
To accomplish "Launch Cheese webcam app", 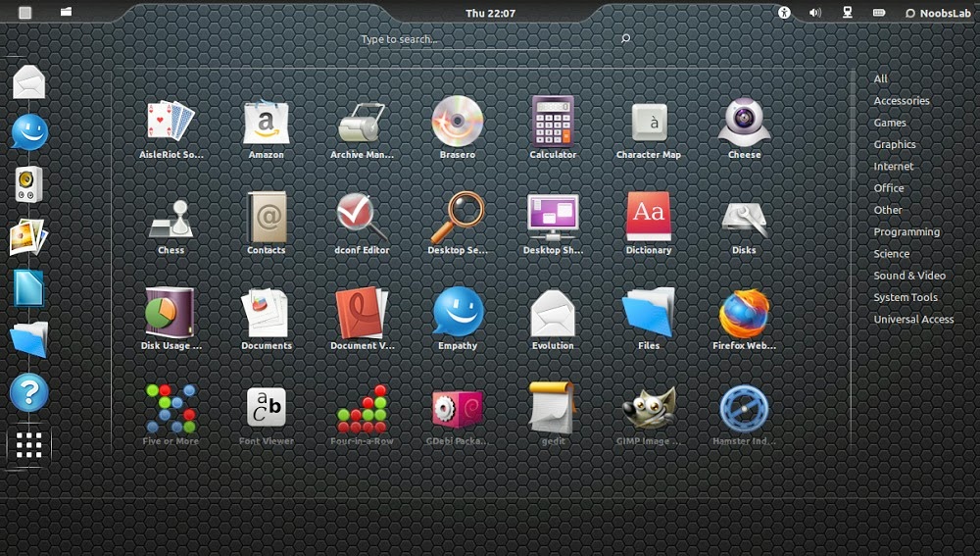I will pyautogui.click(x=744, y=128).
